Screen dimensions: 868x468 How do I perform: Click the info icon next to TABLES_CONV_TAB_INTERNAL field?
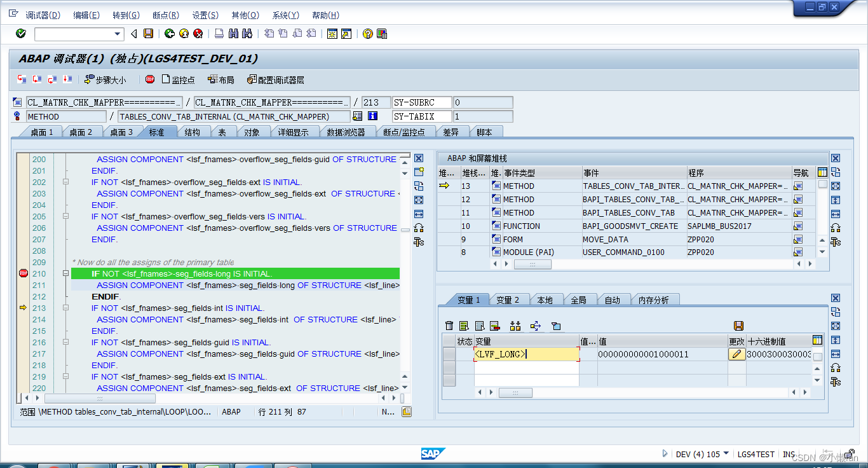[x=372, y=116]
